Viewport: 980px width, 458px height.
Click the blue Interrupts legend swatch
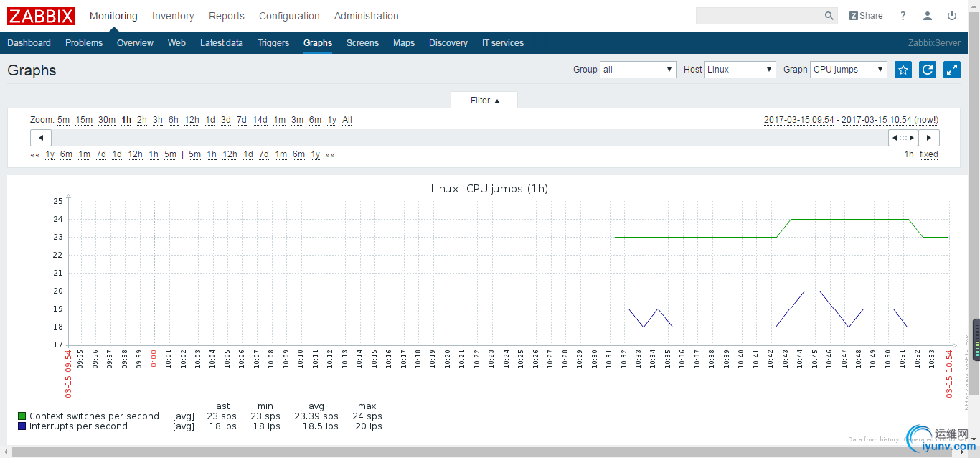(22, 426)
